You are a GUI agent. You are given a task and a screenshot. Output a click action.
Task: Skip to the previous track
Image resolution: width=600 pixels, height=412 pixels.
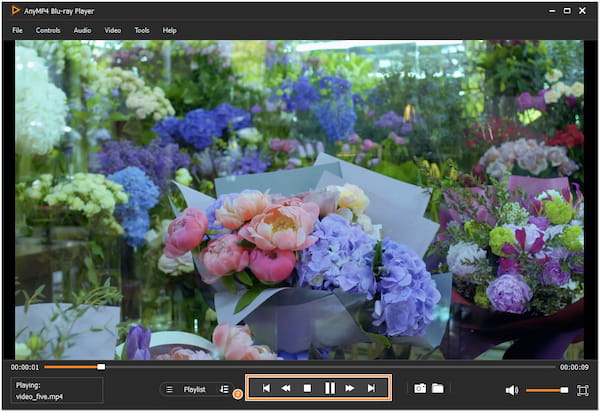(x=266, y=388)
